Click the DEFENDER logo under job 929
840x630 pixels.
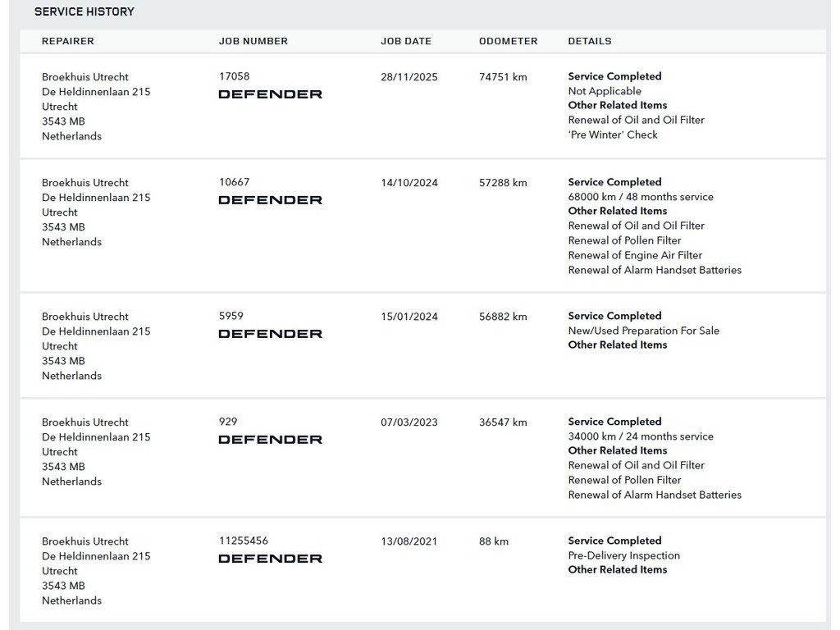coord(270,440)
